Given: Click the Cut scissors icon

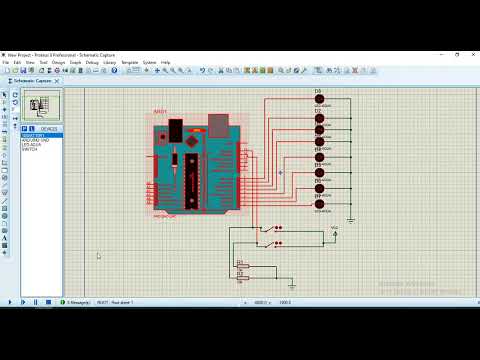Looking at the screenshot, I should (220, 70).
